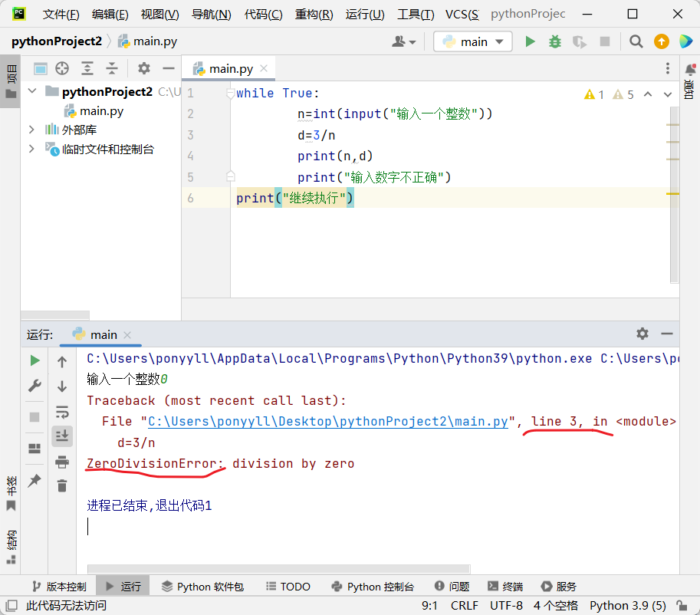Toggle scroll to end in console

point(62,436)
